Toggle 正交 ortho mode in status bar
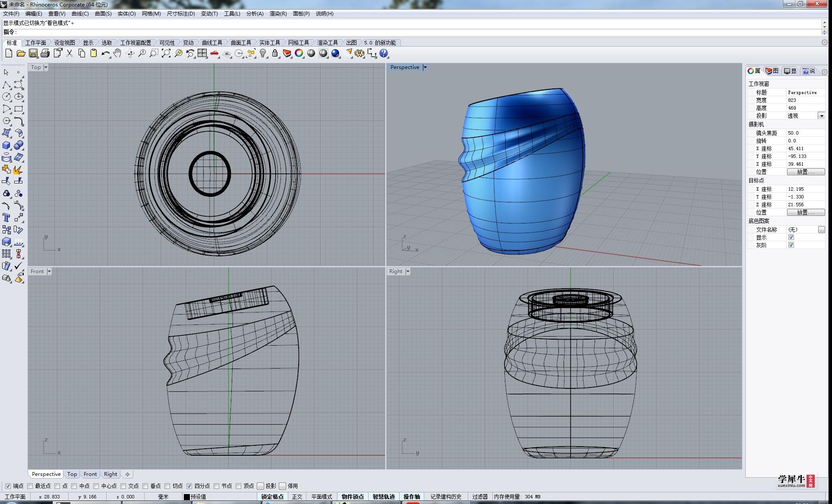Viewport: 832px width, 504px height. tap(297, 497)
